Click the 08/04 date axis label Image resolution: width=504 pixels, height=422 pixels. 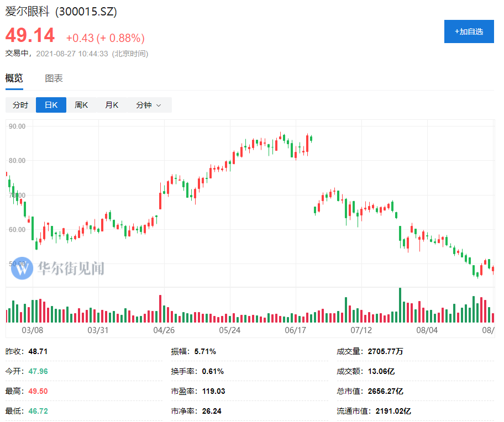click(427, 330)
